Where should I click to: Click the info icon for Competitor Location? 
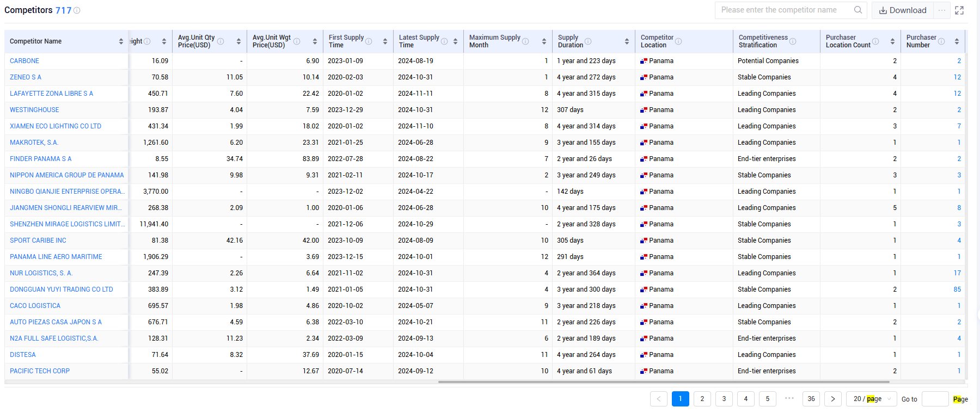[678, 41]
